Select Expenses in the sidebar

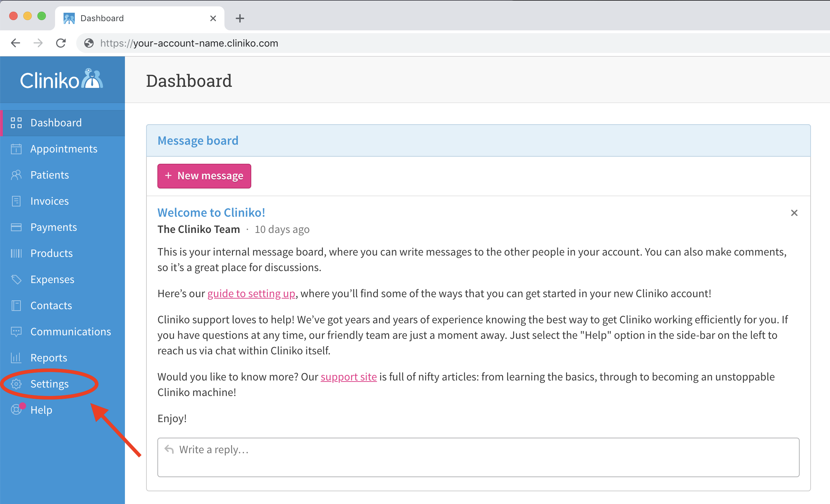point(62,280)
